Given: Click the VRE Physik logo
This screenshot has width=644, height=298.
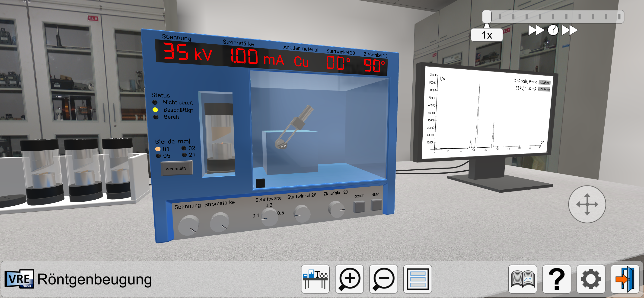Looking at the screenshot, I should [x=19, y=279].
